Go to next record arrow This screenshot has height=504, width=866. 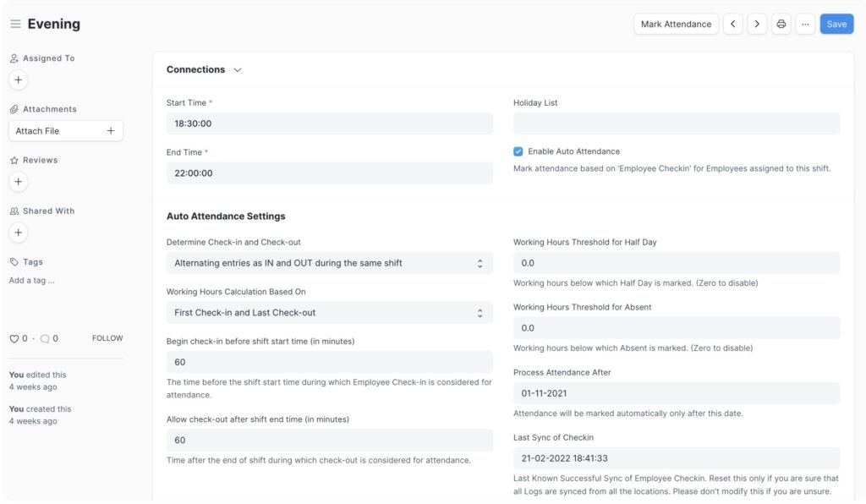coord(757,24)
